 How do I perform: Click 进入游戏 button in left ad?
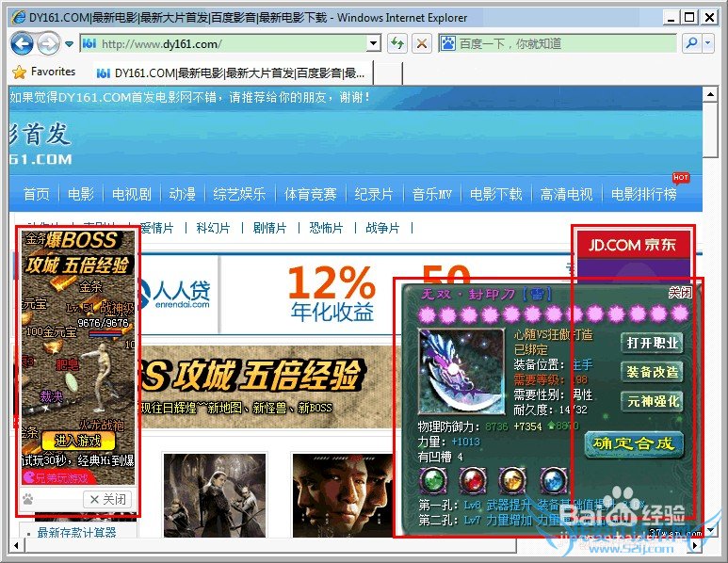tap(78, 441)
